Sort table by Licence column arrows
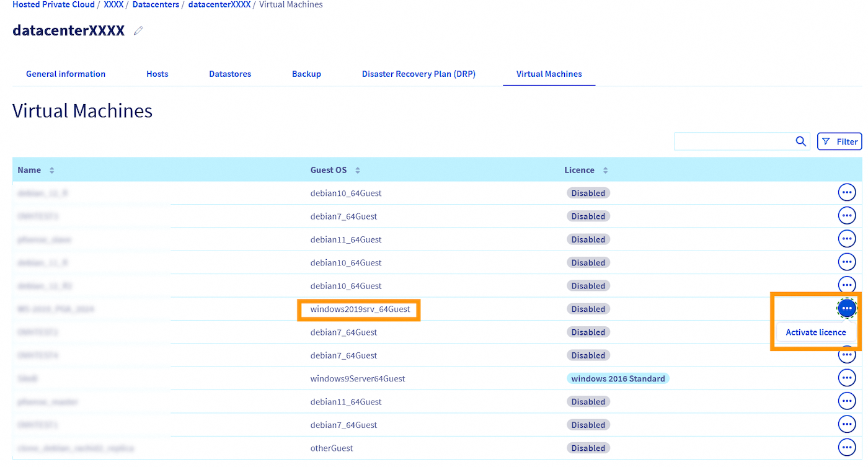 pyautogui.click(x=605, y=170)
